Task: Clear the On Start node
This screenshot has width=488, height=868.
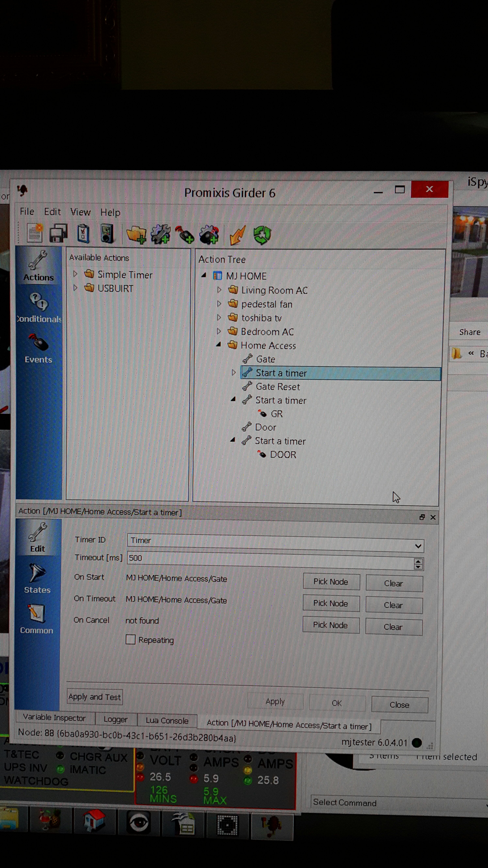Action: pyautogui.click(x=394, y=584)
